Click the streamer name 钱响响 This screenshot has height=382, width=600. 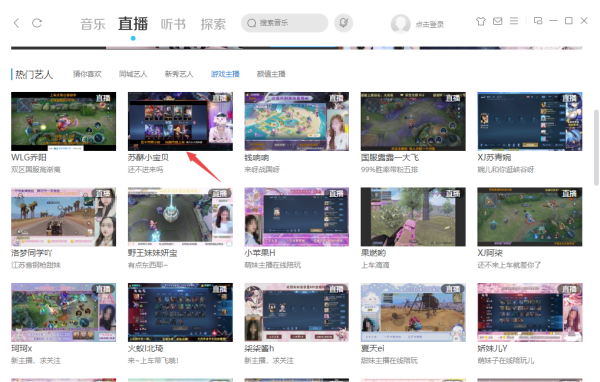pyautogui.click(x=256, y=157)
